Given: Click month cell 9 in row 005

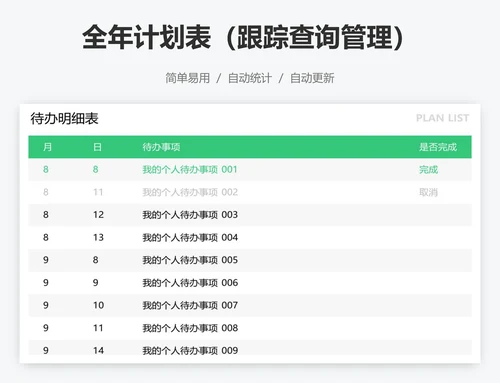Looking at the screenshot, I should [46, 260].
